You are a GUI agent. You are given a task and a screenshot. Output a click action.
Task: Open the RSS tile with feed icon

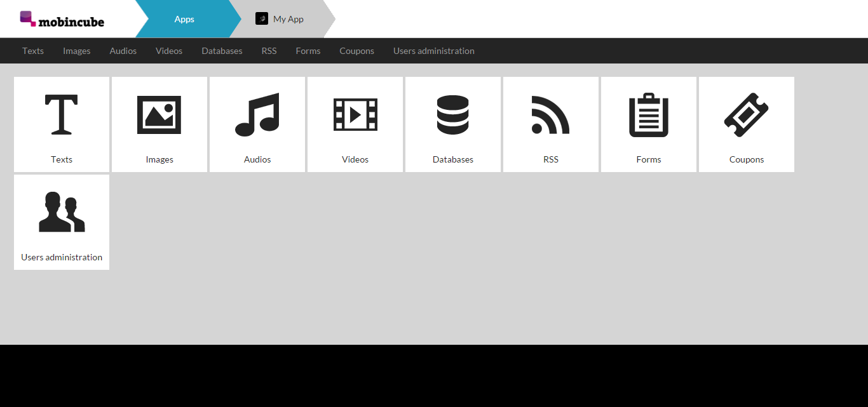551,124
